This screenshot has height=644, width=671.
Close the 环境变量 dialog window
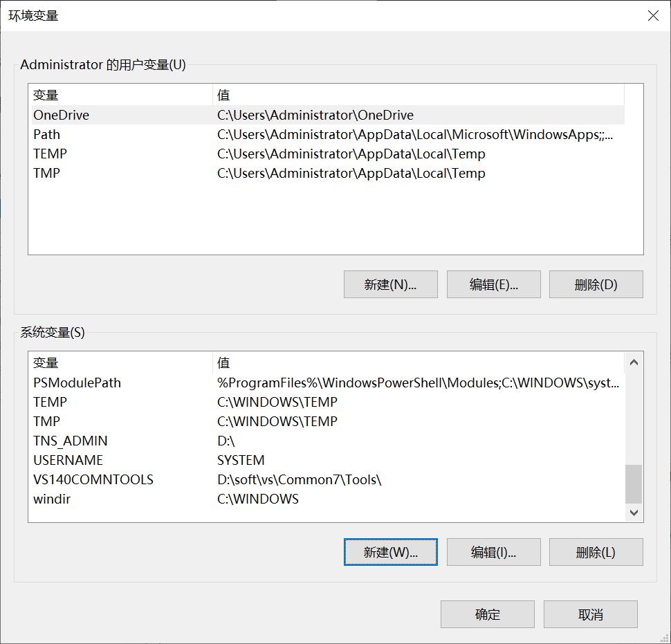(x=653, y=16)
